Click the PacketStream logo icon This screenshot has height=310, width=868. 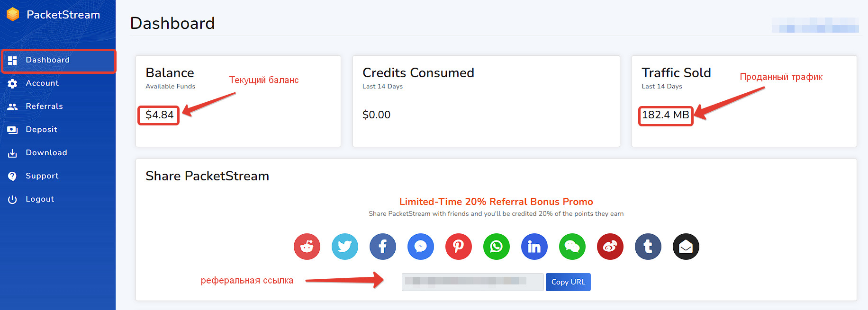pyautogui.click(x=13, y=15)
